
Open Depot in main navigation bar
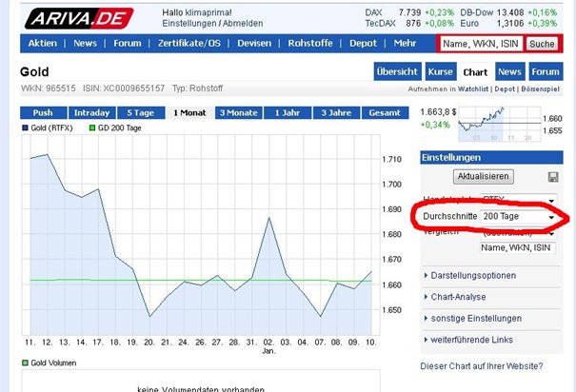coord(363,44)
